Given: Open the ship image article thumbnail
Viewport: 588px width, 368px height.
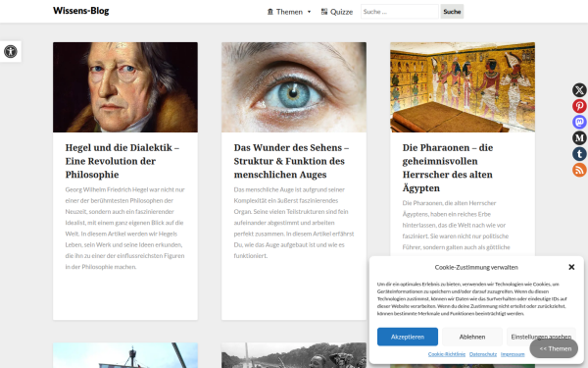Looking at the screenshot, I should 125,355.
